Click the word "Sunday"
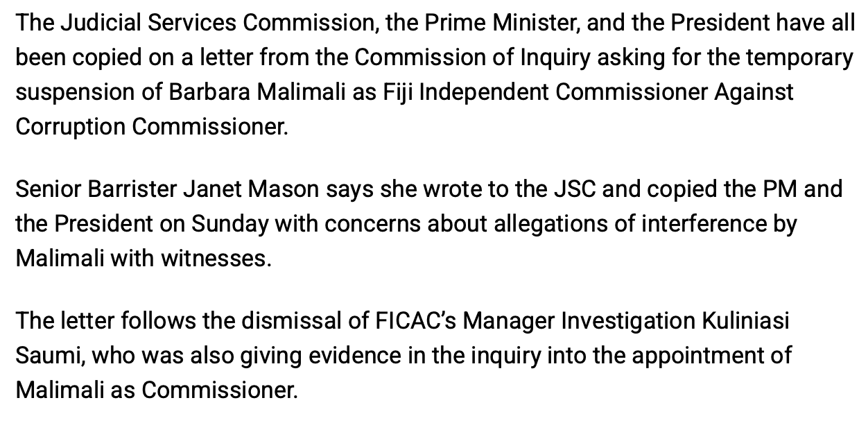868x423 pixels. click(230, 224)
